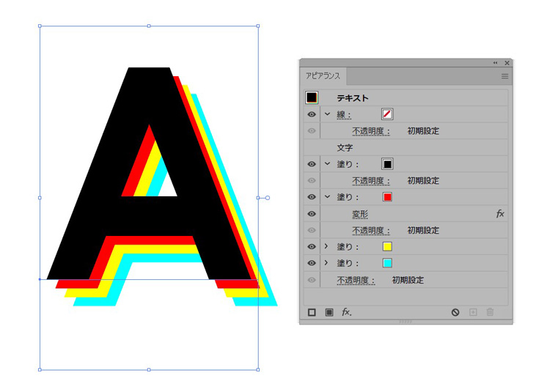Screen dimensions: 550x392
Task: Select the 文字 characters row
Action: (406, 147)
